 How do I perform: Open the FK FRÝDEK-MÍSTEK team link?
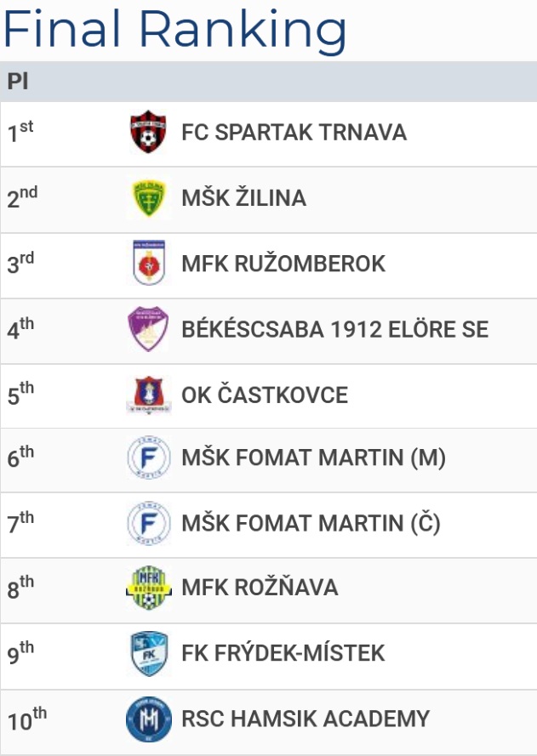point(283,653)
